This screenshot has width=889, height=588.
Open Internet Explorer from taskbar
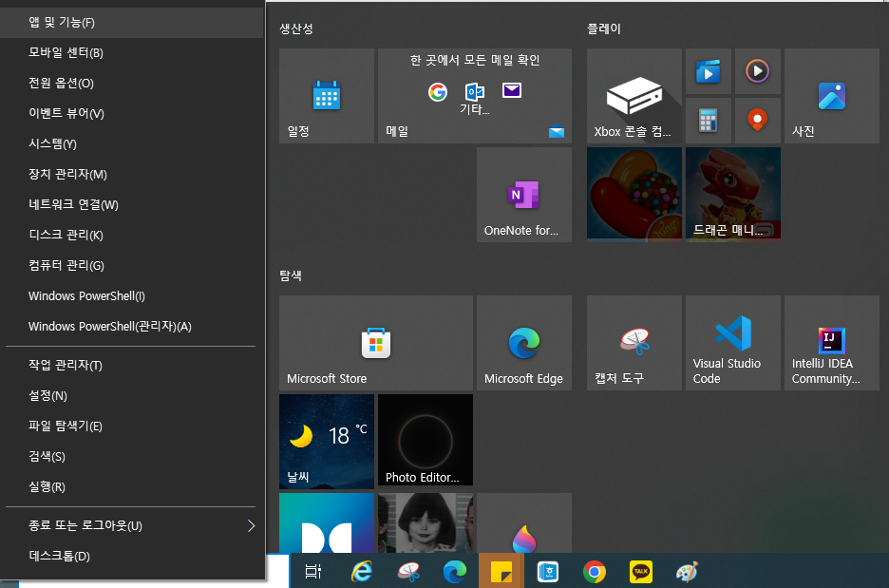point(361,572)
